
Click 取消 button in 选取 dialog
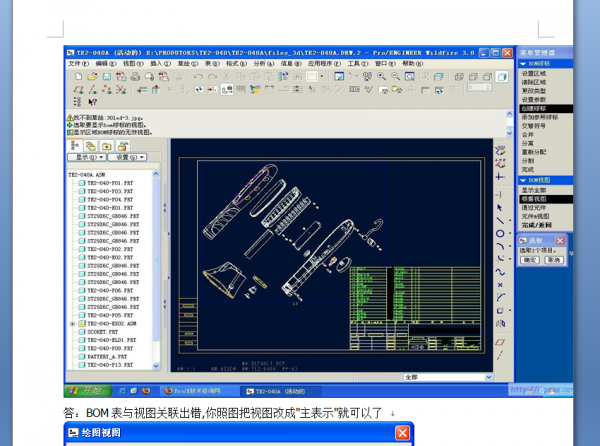(553, 260)
